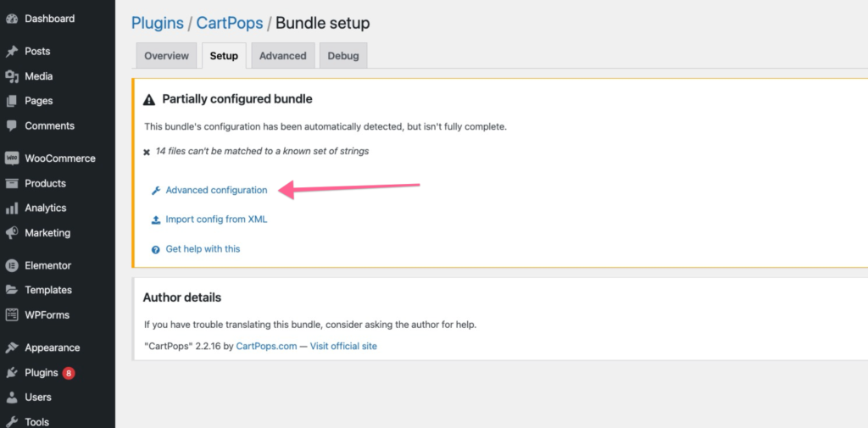The height and width of the screenshot is (428, 868).
Task: Click the WPForms icon in sidebar
Action: [x=12, y=315]
